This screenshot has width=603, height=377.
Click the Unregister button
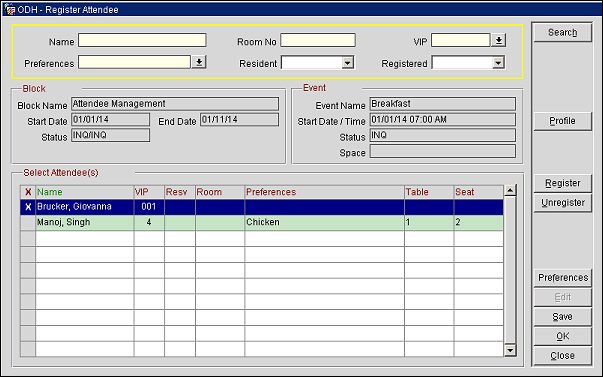pyautogui.click(x=562, y=203)
